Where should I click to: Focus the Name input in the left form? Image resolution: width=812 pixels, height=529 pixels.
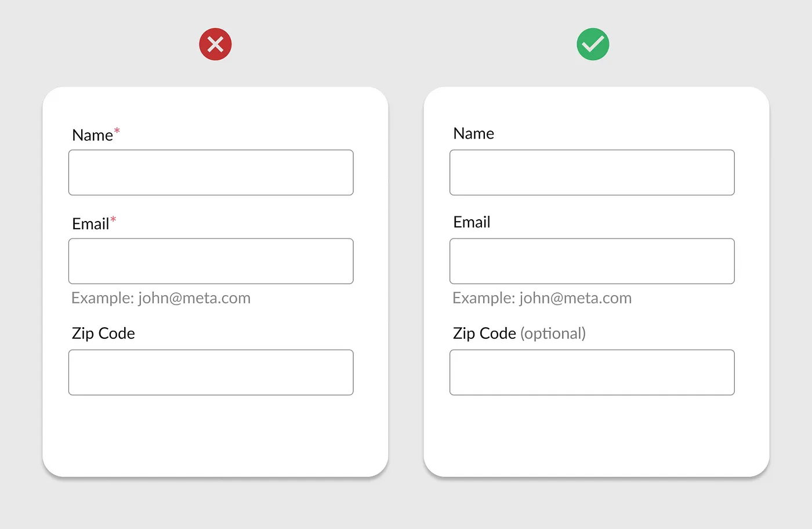[x=211, y=172]
